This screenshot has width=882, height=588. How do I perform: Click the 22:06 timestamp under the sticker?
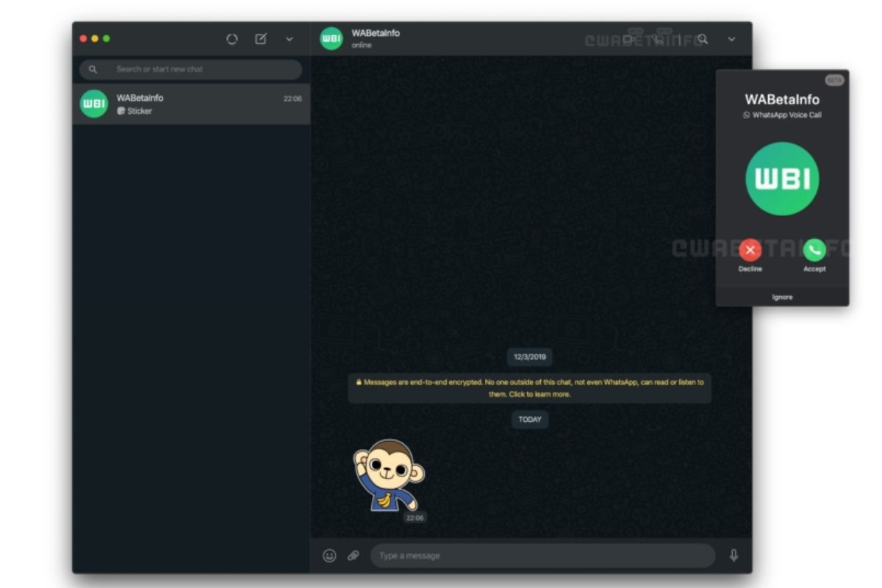tap(415, 518)
